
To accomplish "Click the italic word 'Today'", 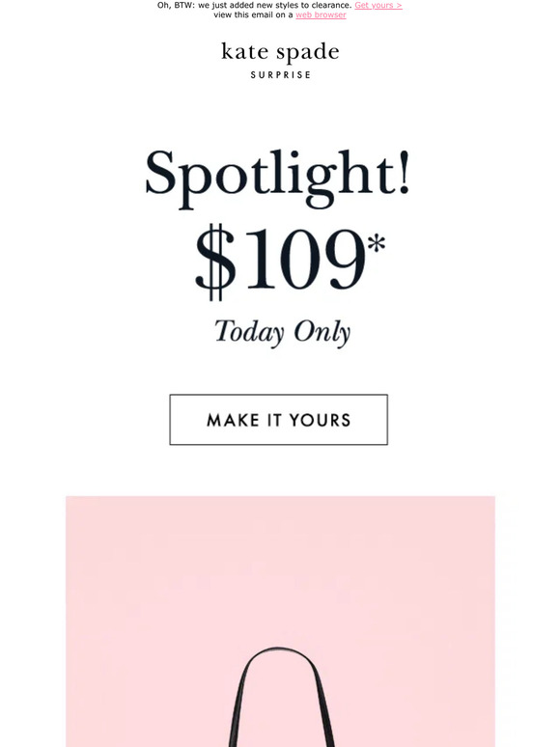I will [x=249, y=332].
